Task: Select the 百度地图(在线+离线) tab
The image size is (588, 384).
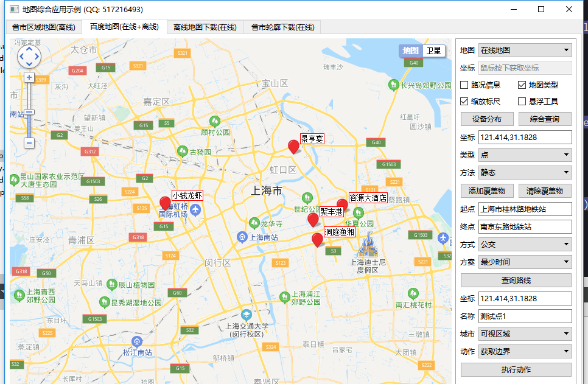Action: 125,27
